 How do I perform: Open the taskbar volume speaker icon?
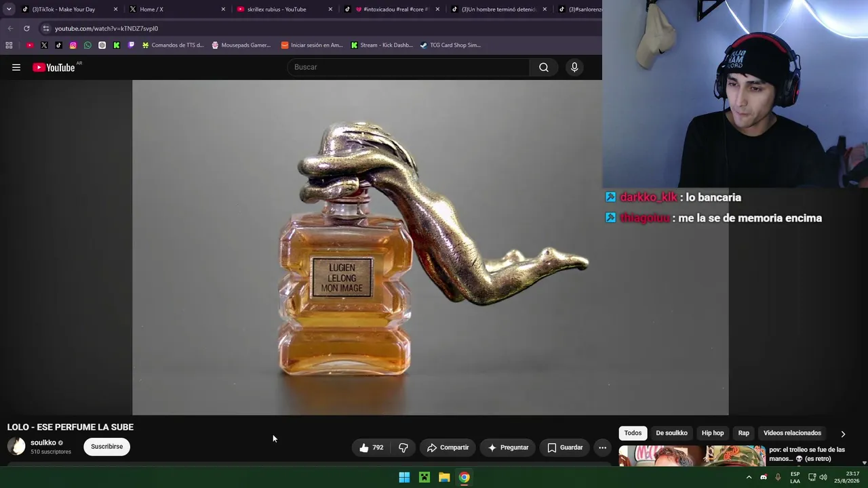(823, 477)
